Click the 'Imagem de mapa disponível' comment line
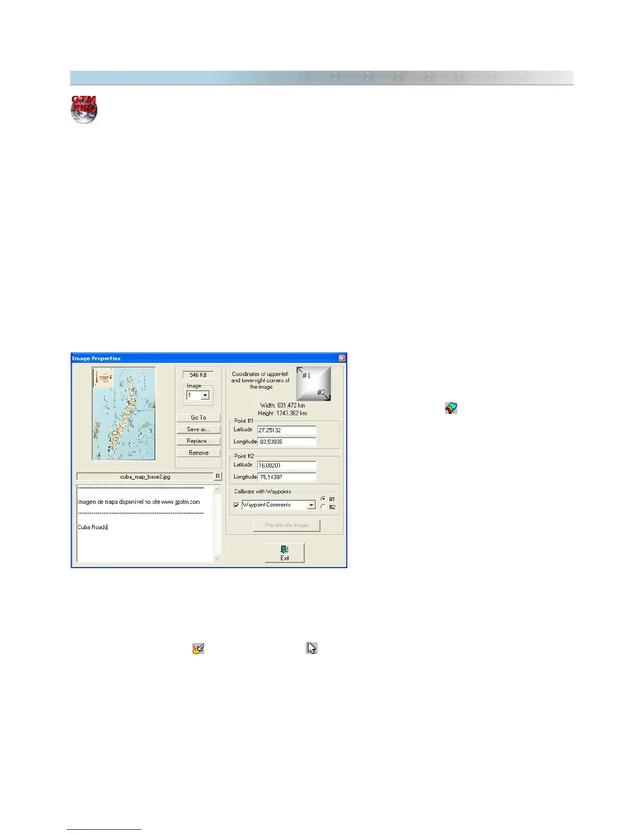 click(x=139, y=502)
